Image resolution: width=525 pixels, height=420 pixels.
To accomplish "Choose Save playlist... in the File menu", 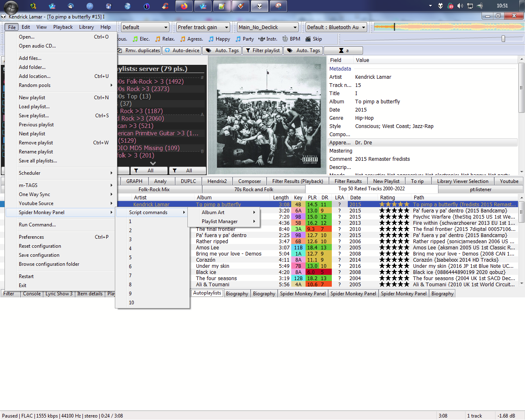I will 61,116.
